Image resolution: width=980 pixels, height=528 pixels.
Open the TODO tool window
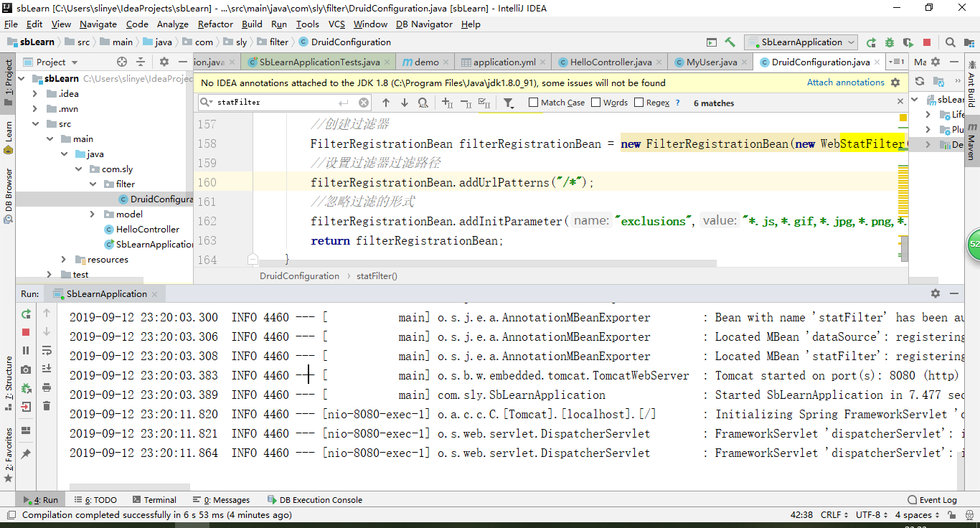pos(95,500)
